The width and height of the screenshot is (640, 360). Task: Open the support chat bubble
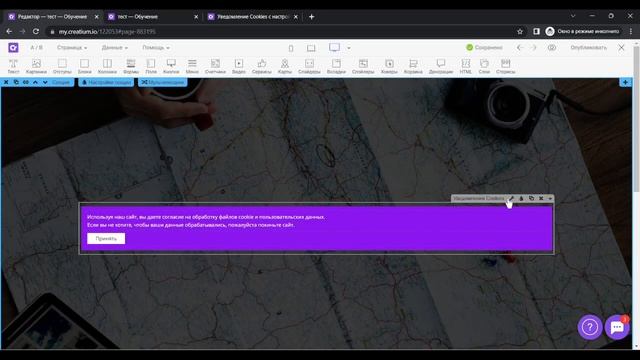pos(617,327)
